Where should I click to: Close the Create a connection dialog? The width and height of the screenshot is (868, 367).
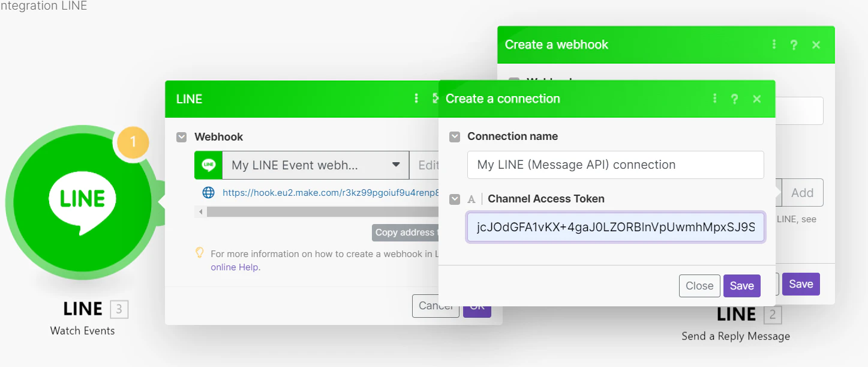click(756, 99)
